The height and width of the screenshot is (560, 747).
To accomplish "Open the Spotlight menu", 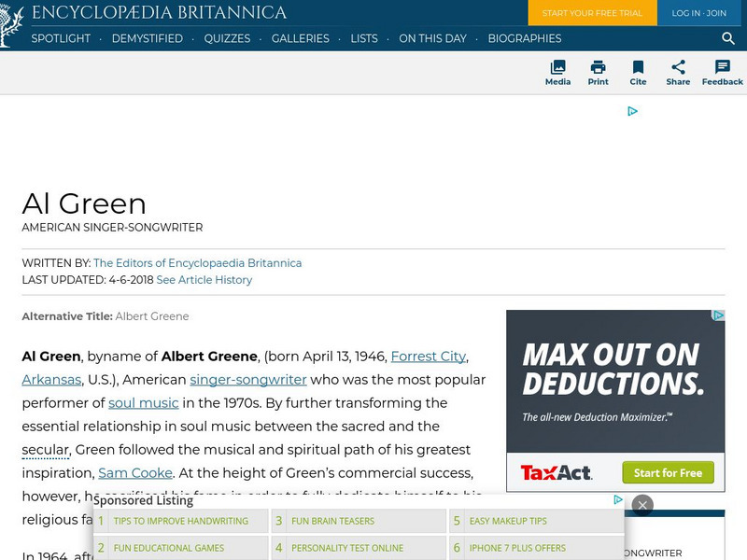I will tap(61, 39).
